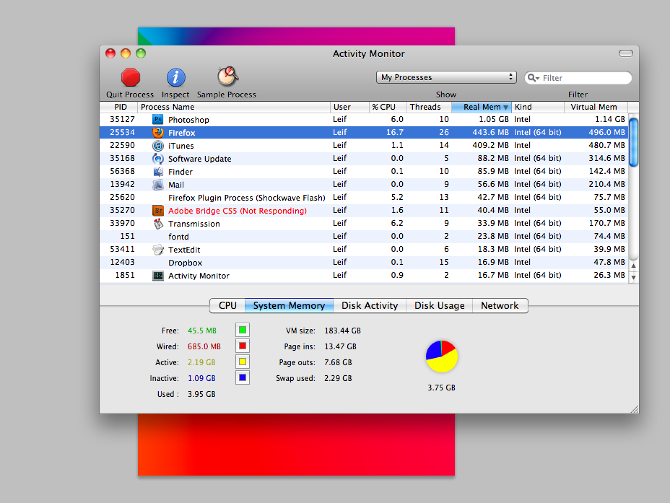The height and width of the screenshot is (503, 670).
Task: Select the Firefox Plugin Process (Shockwave Flash) row
Action: (364, 197)
